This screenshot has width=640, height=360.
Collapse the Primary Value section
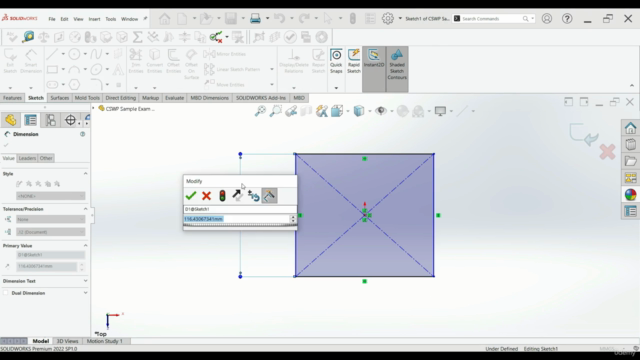(85, 246)
